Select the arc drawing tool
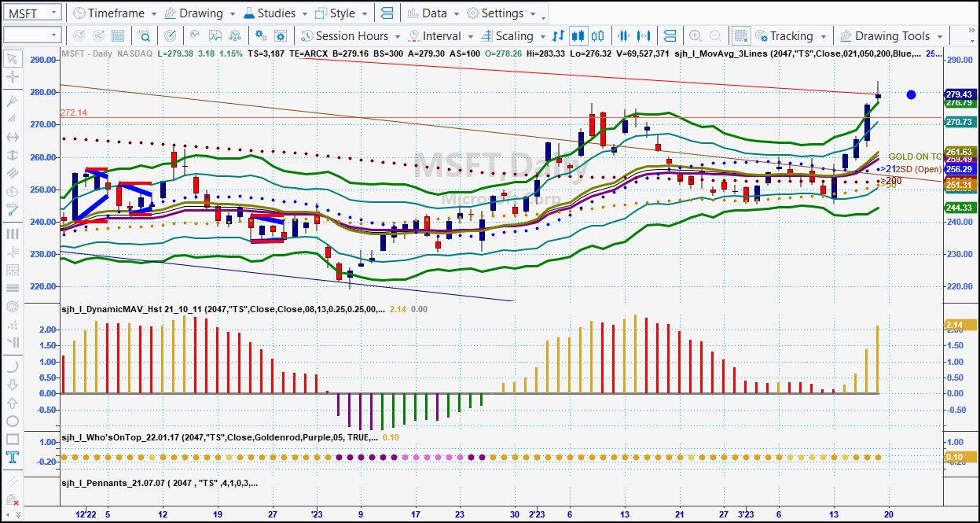The height and width of the screenshot is (523, 980). pyautogui.click(x=13, y=366)
